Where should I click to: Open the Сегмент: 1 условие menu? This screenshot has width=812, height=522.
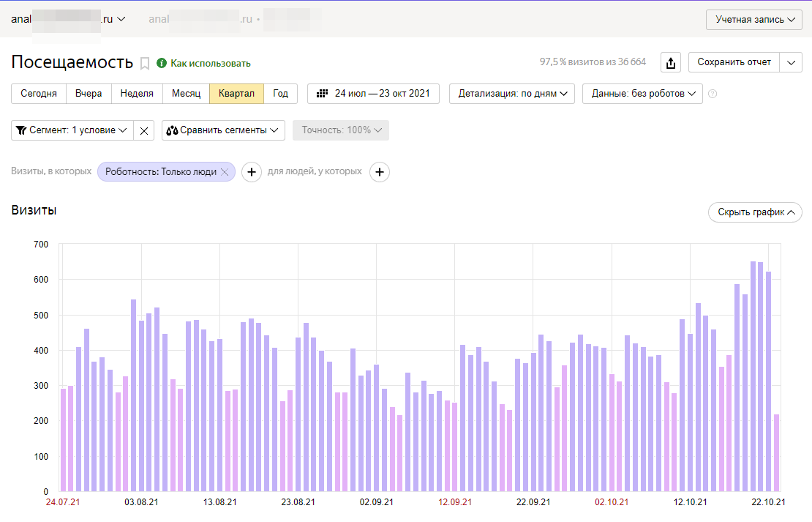click(x=72, y=130)
